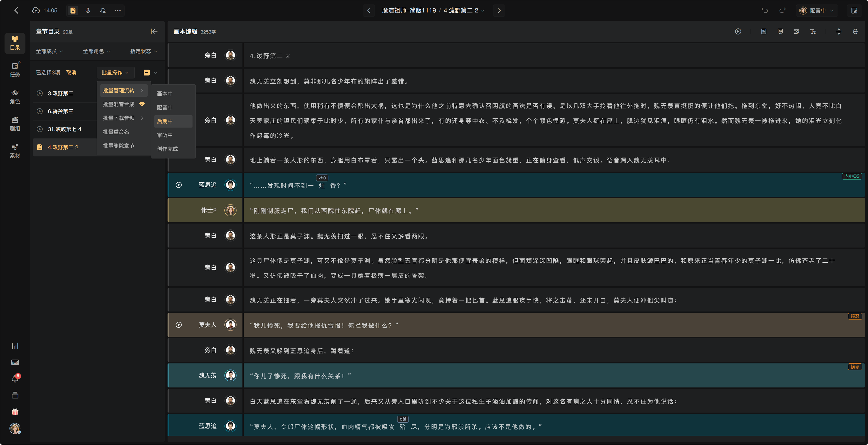Click 取消 to cancel selection
The height and width of the screenshot is (445, 868).
(71, 72)
